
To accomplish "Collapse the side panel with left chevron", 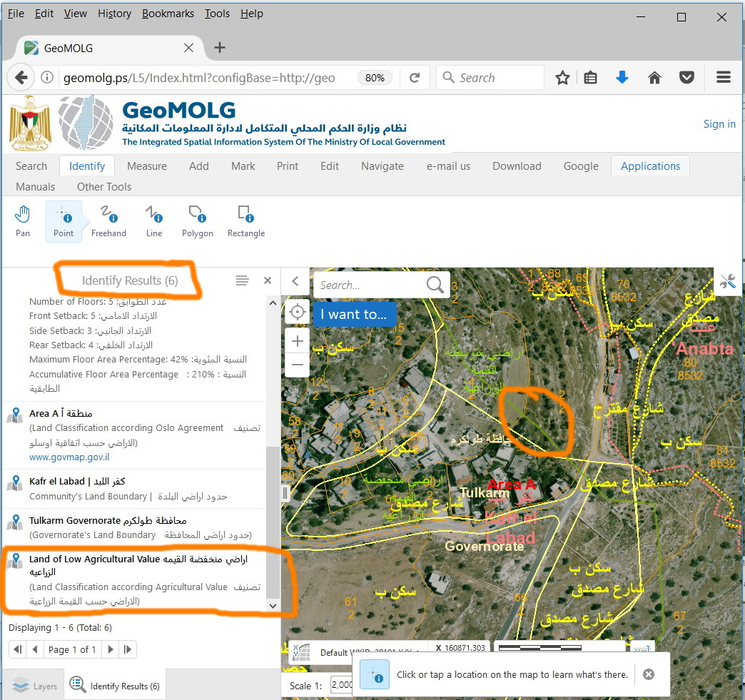I will point(295,281).
